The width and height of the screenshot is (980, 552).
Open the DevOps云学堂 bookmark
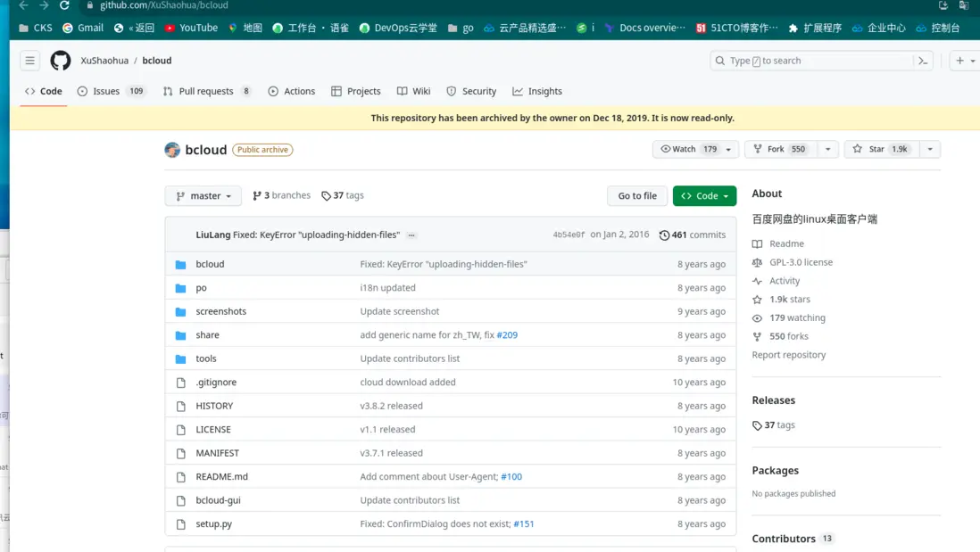click(398, 28)
